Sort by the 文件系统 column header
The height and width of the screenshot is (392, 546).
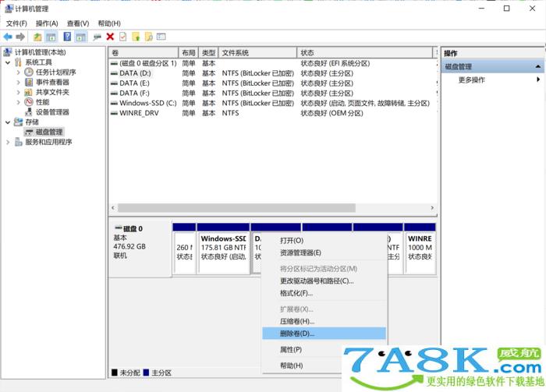tap(257, 52)
